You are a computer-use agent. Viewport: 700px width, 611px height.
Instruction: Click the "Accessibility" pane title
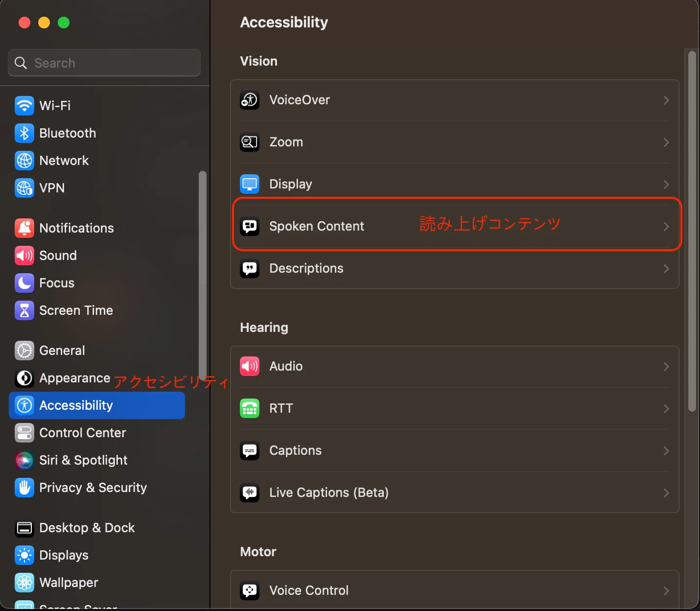click(284, 23)
